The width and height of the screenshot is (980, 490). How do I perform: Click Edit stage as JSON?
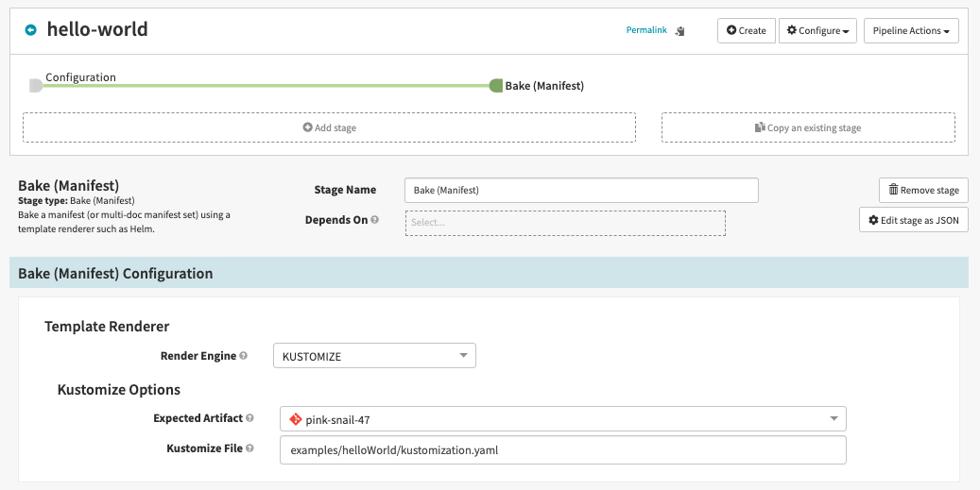tap(913, 220)
